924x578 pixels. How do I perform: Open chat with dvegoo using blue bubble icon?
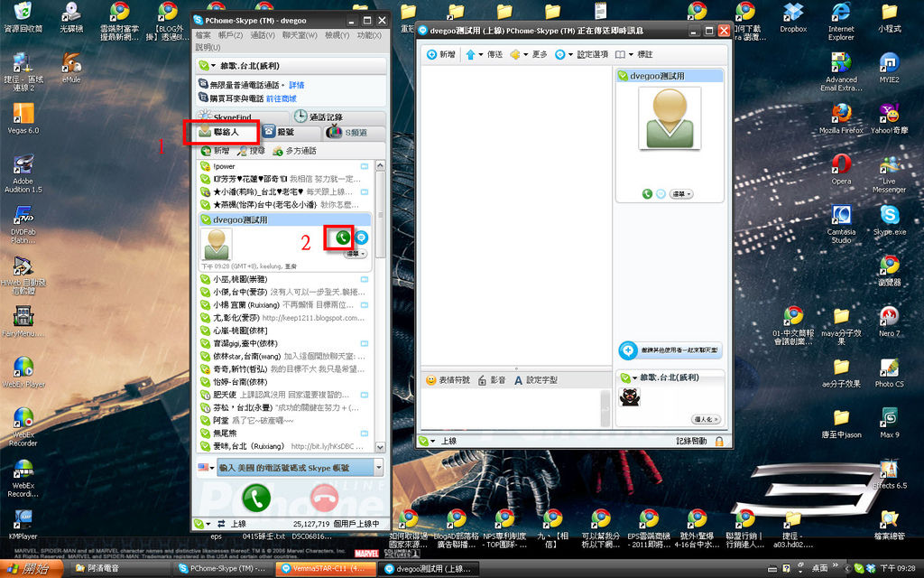point(362,238)
